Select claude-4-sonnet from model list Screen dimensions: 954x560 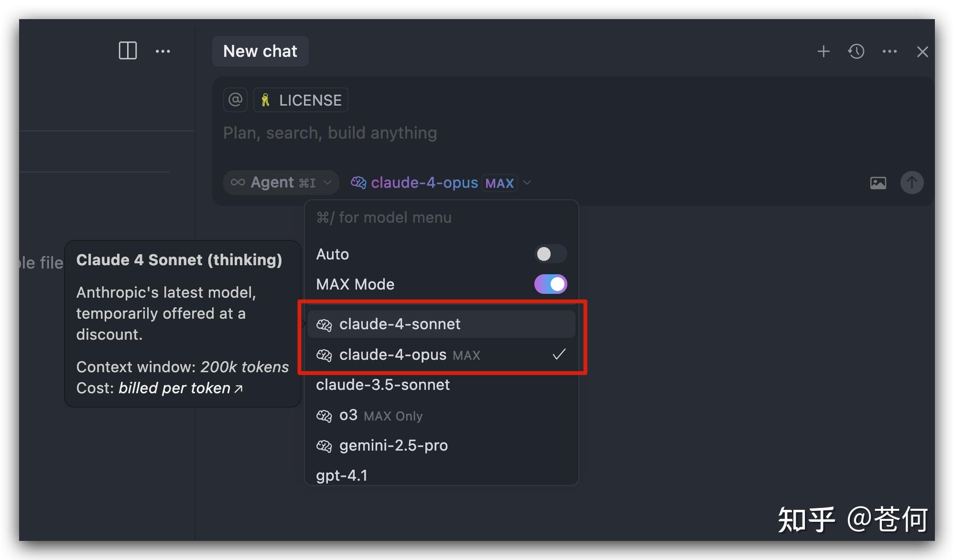click(400, 324)
